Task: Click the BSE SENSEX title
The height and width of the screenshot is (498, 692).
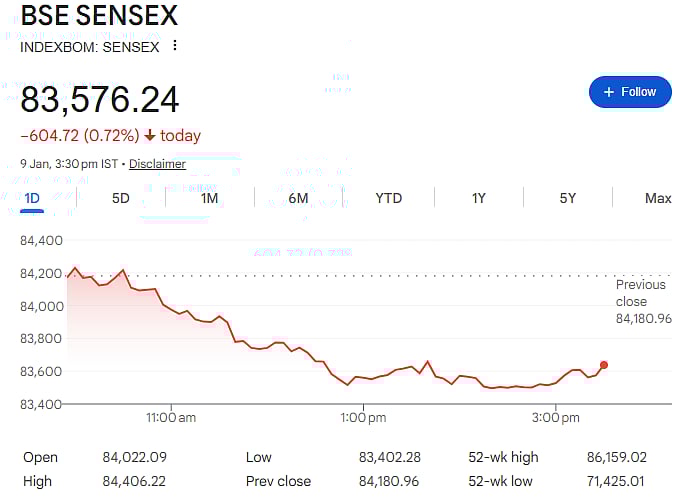Action: (99, 16)
